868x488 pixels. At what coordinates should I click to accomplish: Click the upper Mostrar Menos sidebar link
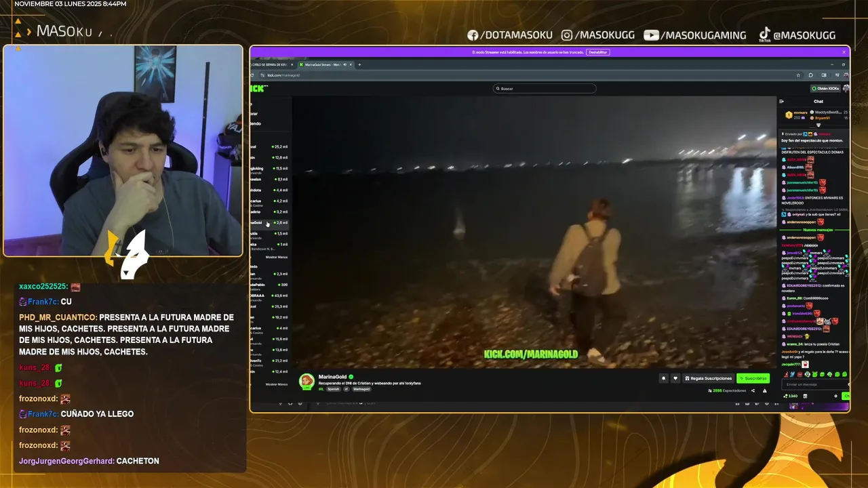(276, 257)
